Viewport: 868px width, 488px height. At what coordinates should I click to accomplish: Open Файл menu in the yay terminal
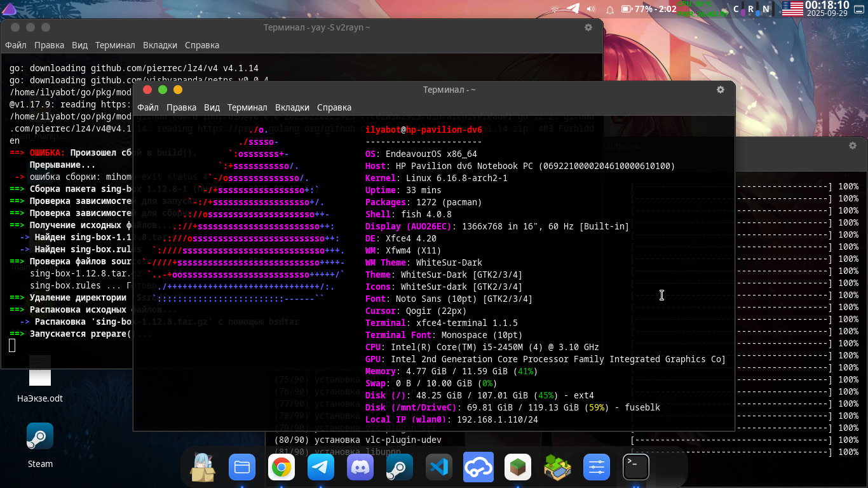pyautogui.click(x=16, y=45)
